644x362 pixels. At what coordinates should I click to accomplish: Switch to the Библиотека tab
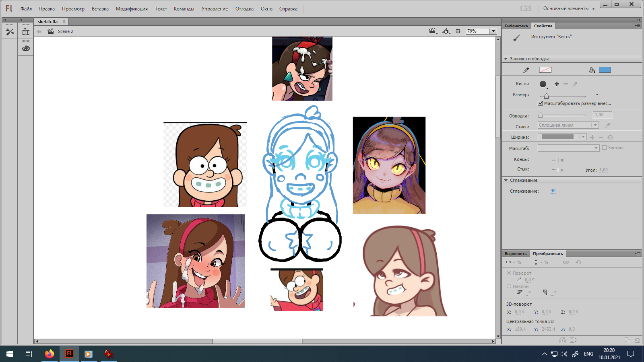click(x=516, y=26)
